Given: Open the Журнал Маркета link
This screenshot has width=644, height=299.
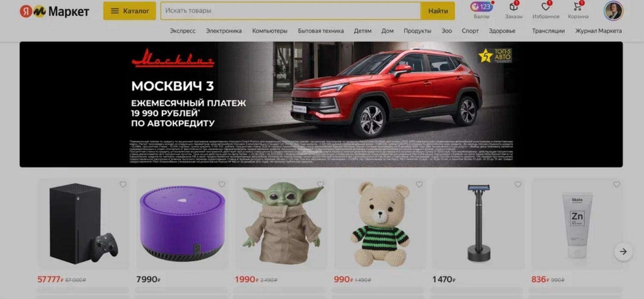Looking at the screenshot, I should coord(598,31).
